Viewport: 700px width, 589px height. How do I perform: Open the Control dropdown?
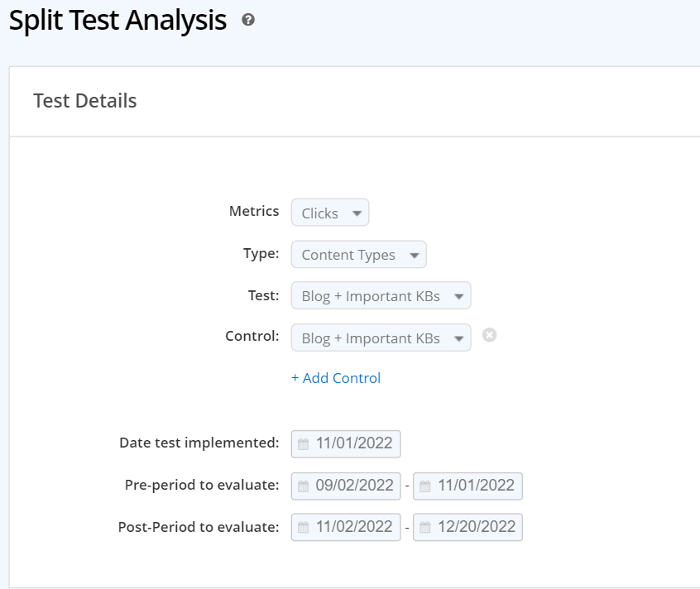point(381,338)
